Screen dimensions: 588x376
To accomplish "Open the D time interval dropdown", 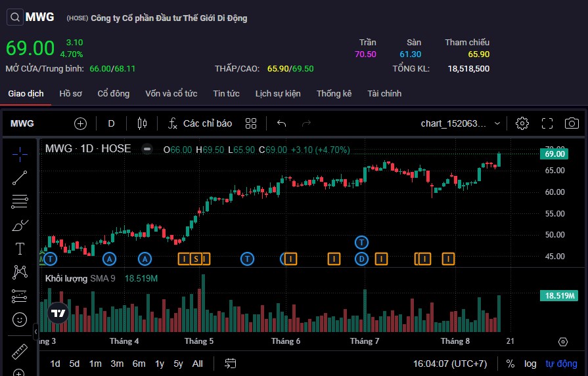I will [x=111, y=123].
